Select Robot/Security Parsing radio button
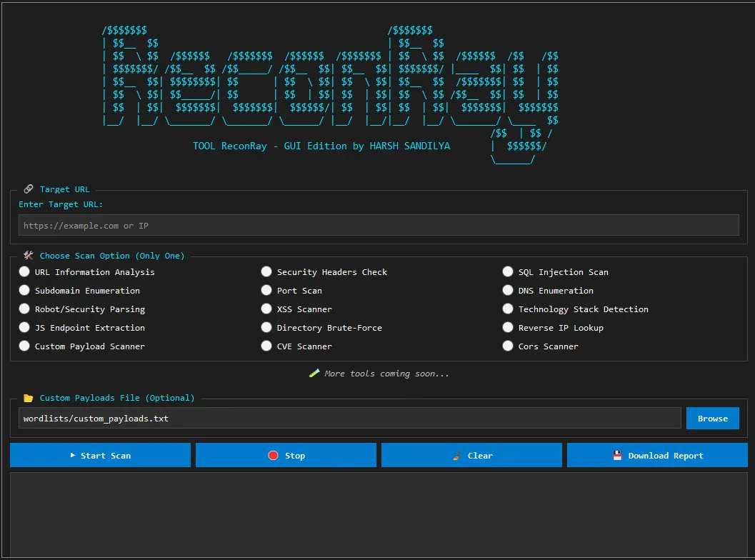 [25, 309]
